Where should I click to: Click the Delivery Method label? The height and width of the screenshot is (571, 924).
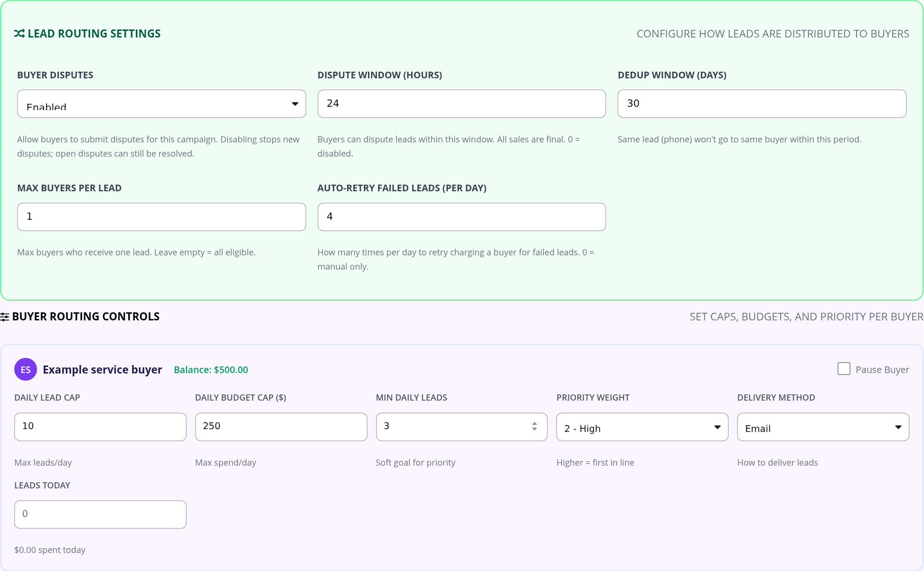click(x=776, y=398)
